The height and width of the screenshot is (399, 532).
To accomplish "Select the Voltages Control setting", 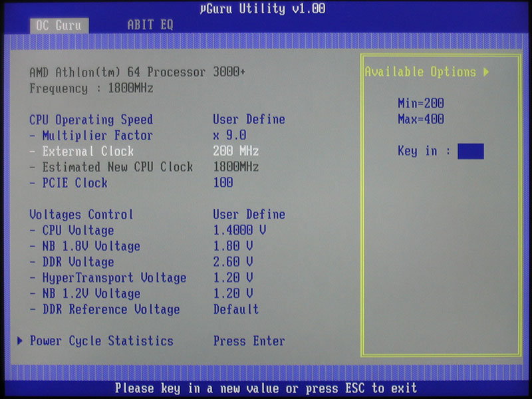I will point(81,214).
